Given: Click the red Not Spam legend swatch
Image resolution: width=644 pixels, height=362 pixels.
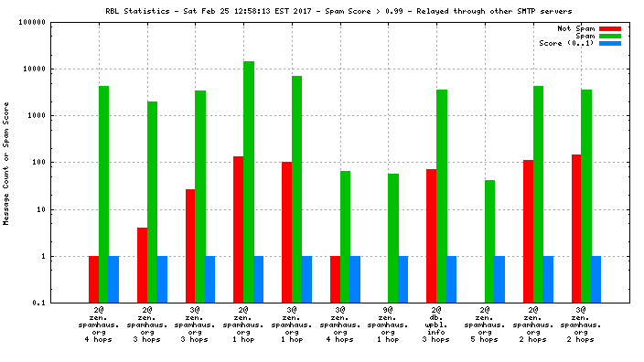Looking at the screenshot, I should coord(609,28).
